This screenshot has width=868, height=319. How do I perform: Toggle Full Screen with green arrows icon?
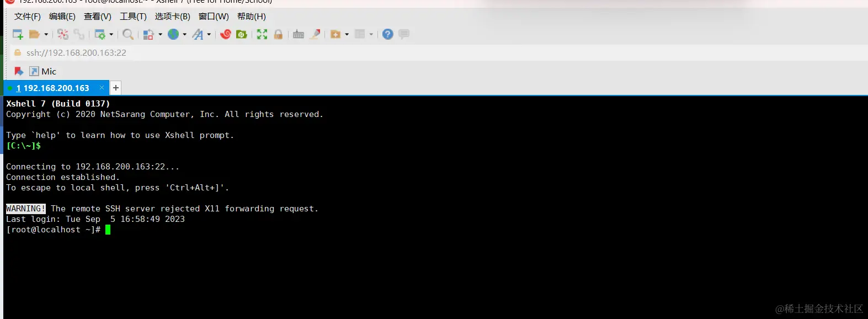[x=262, y=34]
